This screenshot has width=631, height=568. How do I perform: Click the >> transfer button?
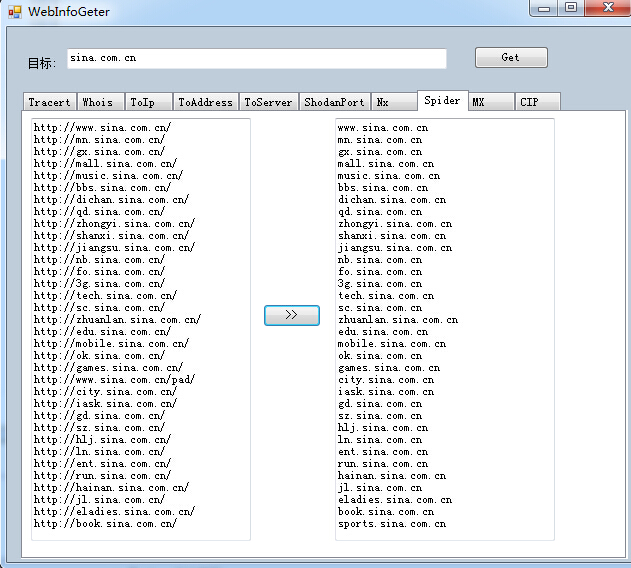coord(292,315)
